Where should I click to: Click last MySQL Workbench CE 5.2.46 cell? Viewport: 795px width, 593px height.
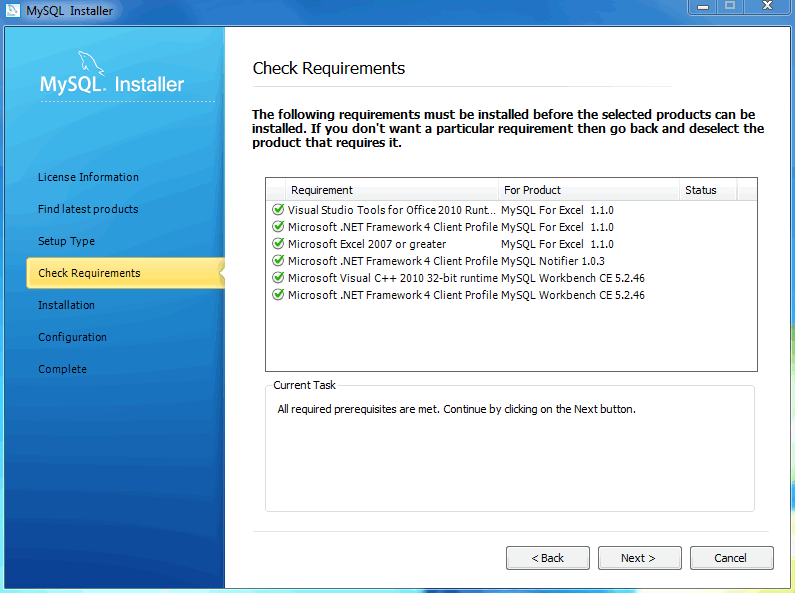pos(573,295)
